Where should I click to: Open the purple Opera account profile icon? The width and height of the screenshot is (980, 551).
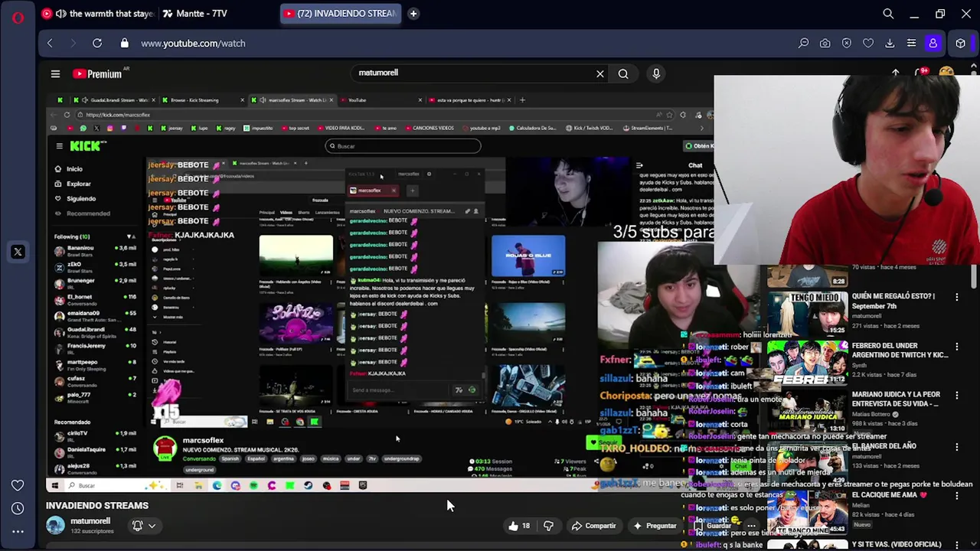coord(933,44)
